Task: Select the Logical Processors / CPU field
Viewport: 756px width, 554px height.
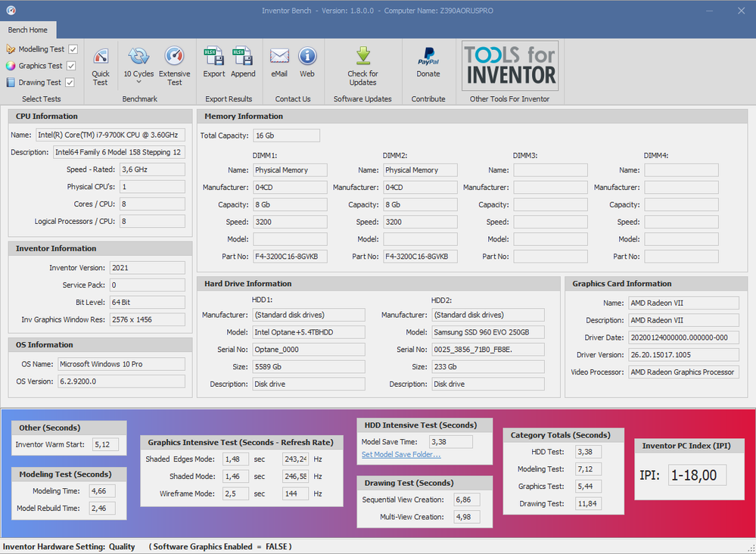Action: coord(152,221)
